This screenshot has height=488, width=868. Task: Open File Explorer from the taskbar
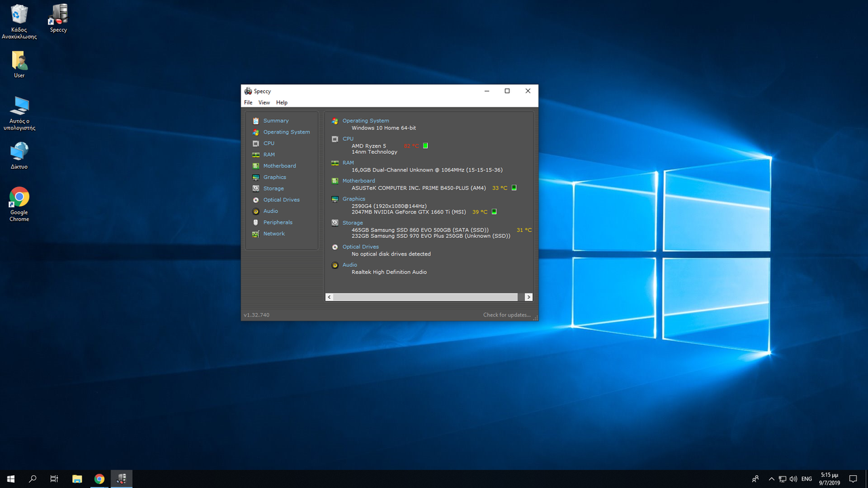click(x=77, y=479)
